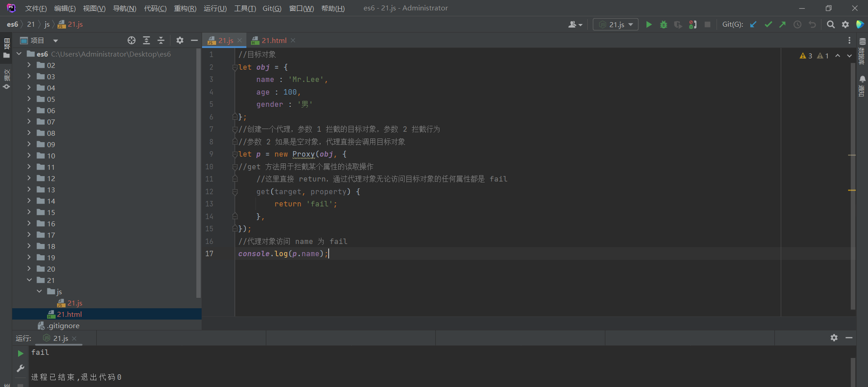Show Git history clock icon

[797, 24]
